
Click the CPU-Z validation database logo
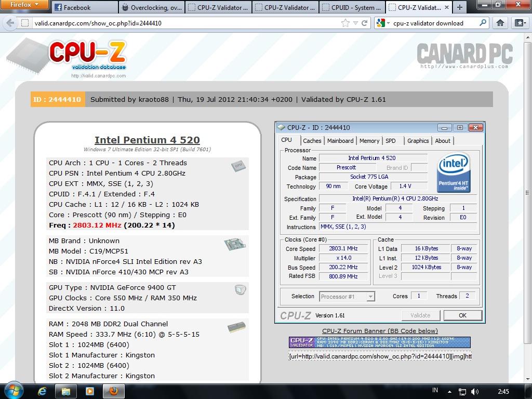(x=67, y=56)
